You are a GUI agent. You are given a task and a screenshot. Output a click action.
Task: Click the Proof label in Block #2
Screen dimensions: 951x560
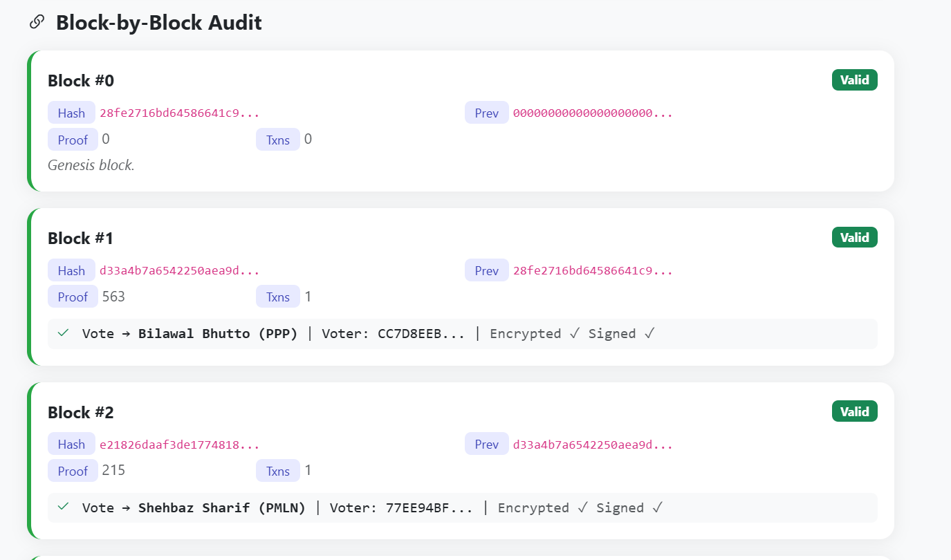coord(73,471)
